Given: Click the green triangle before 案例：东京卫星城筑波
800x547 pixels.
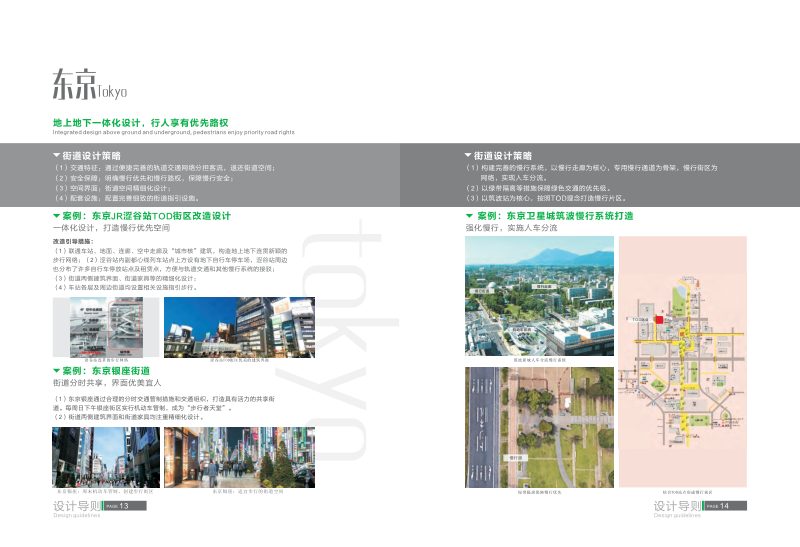Looking at the screenshot, I should point(469,216).
